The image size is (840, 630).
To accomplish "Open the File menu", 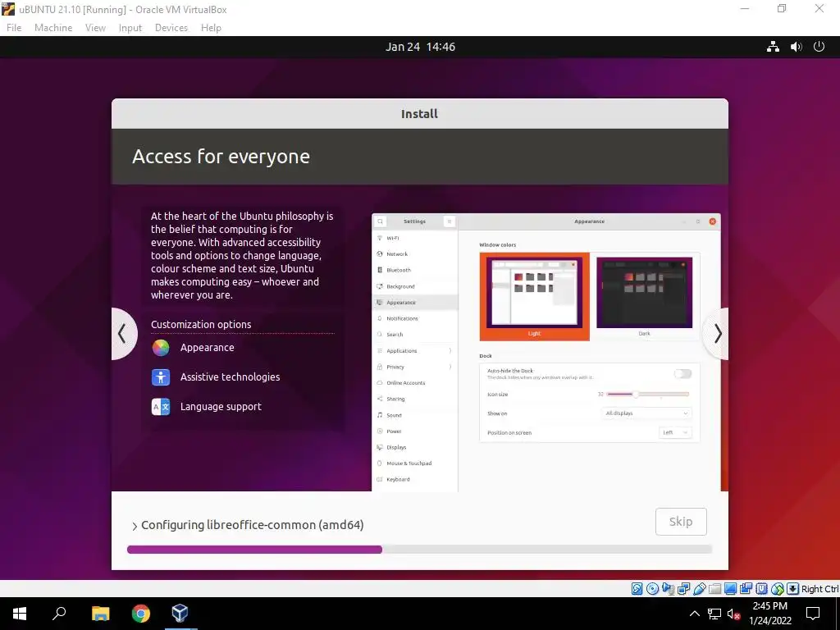I will [14, 28].
